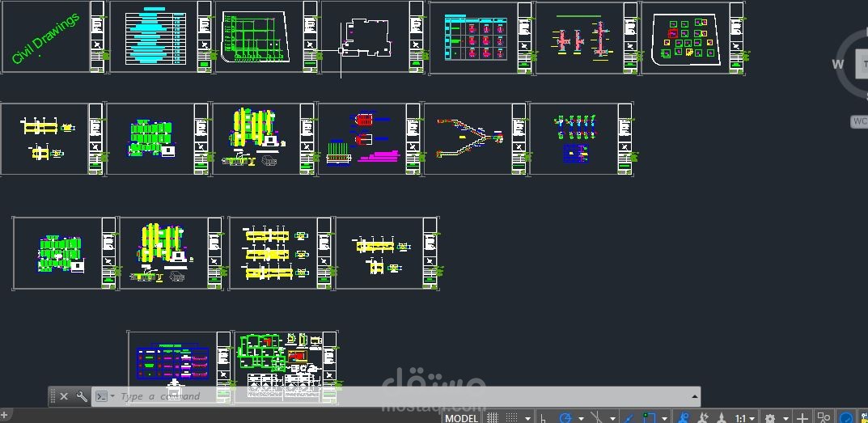Open isometric drafting plane dropdown
Image resolution: width=868 pixels, height=423 pixels.
[613, 419]
